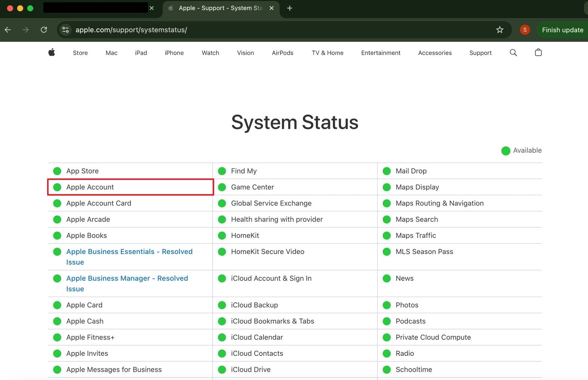Image resolution: width=588 pixels, height=380 pixels.
Task: Click the Finish update button
Action: (x=562, y=30)
